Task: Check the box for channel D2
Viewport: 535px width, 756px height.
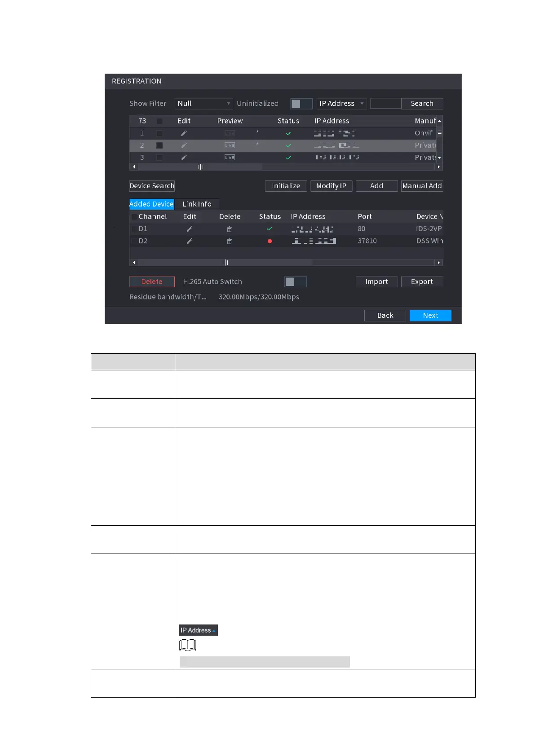Action: point(134,241)
